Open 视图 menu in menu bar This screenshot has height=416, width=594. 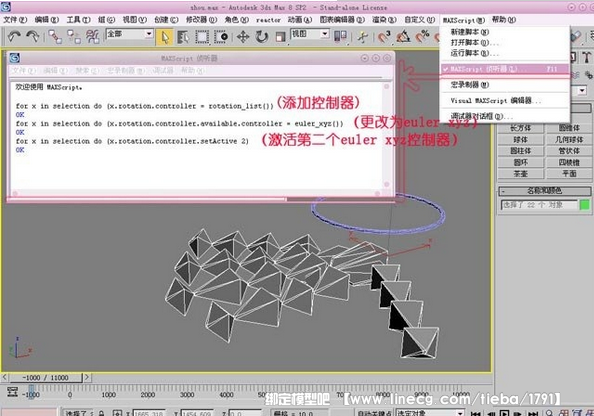pyautogui.click(x=134, y=20)
